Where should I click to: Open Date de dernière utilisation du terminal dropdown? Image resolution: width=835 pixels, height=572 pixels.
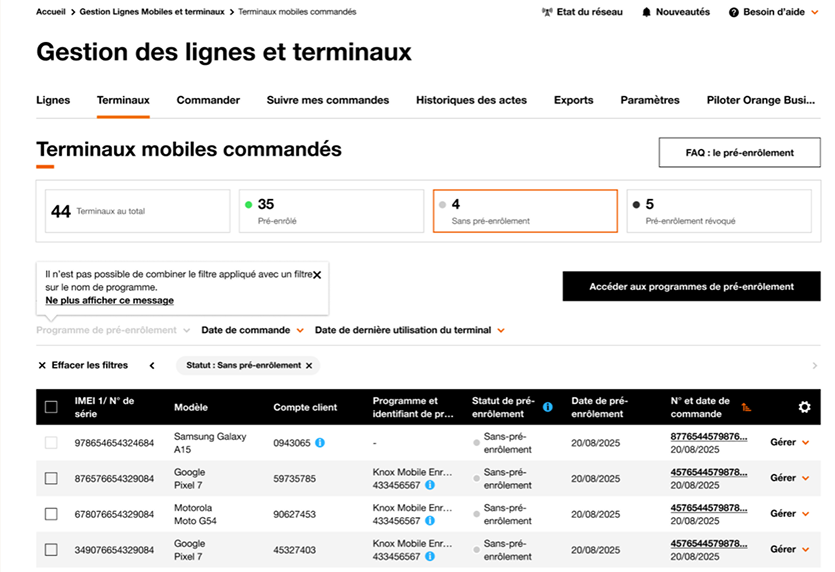pyautogui.click(x=409, y=330)
